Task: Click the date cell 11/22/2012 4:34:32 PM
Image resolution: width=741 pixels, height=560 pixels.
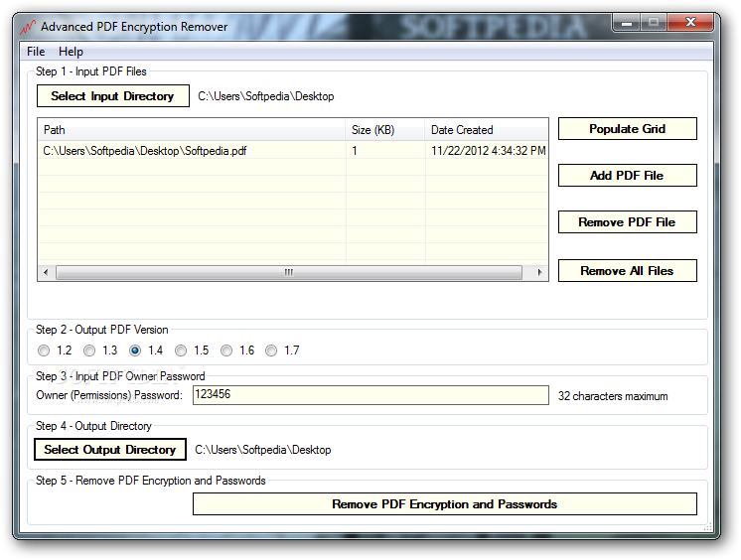Action: [x=488, y=151]
